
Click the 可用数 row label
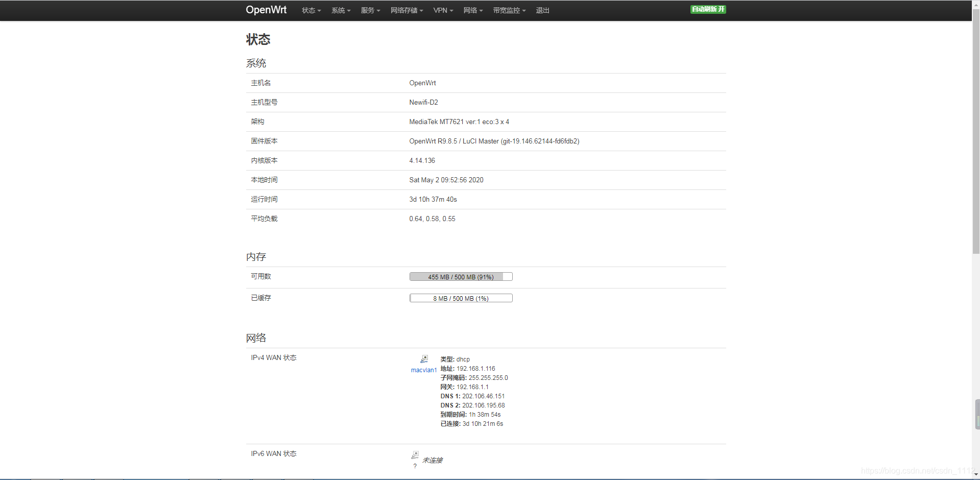pyautogui.click(x=260, y=276)
